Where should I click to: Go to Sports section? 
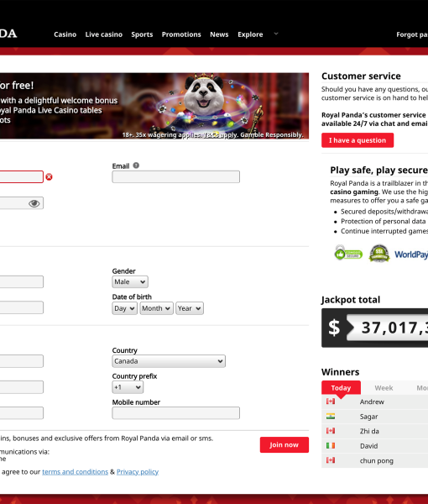142,34
